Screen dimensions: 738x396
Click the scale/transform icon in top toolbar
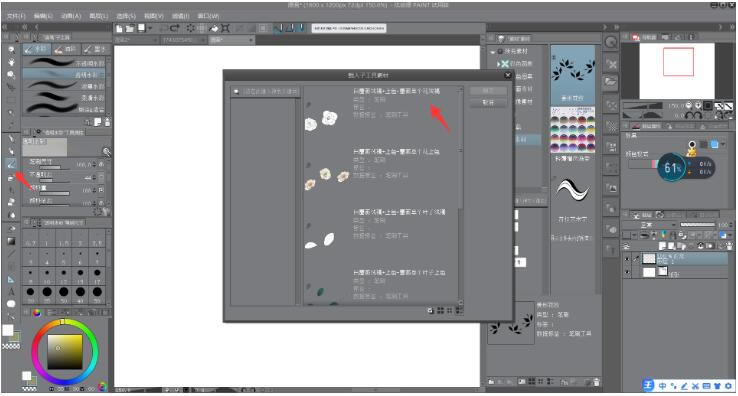(x=225, y=29)
